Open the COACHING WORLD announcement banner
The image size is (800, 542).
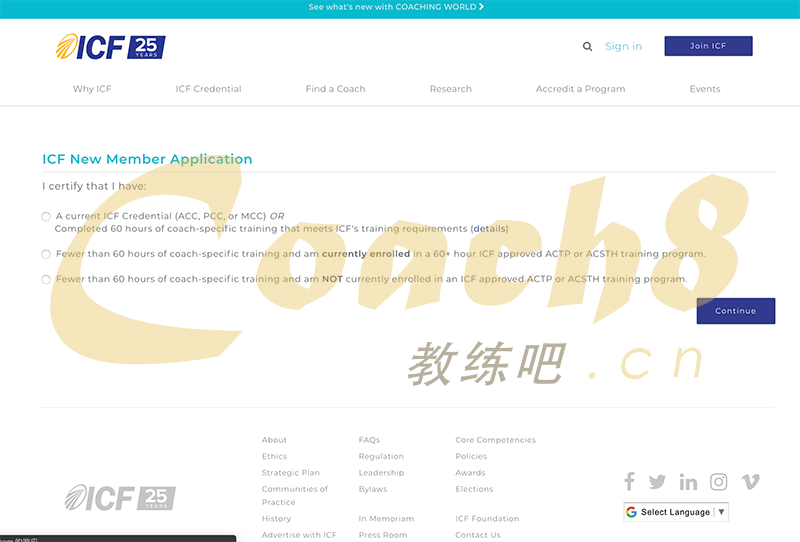[396, 7]
